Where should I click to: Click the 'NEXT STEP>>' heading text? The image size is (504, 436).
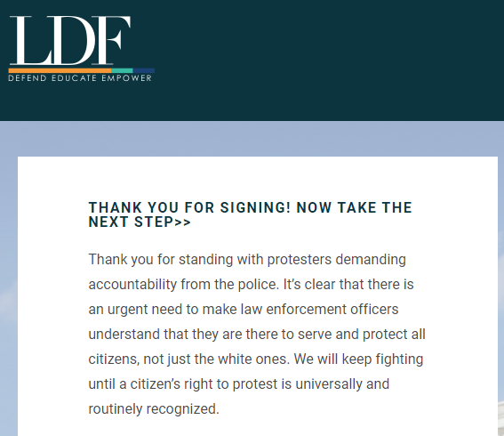140,222
